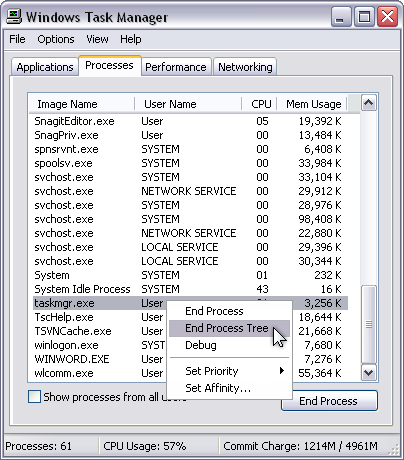The image size is (404, 460).
Task: Select spoolsv.exe process row
Action: pyautogui.click(x=190, y=163)
